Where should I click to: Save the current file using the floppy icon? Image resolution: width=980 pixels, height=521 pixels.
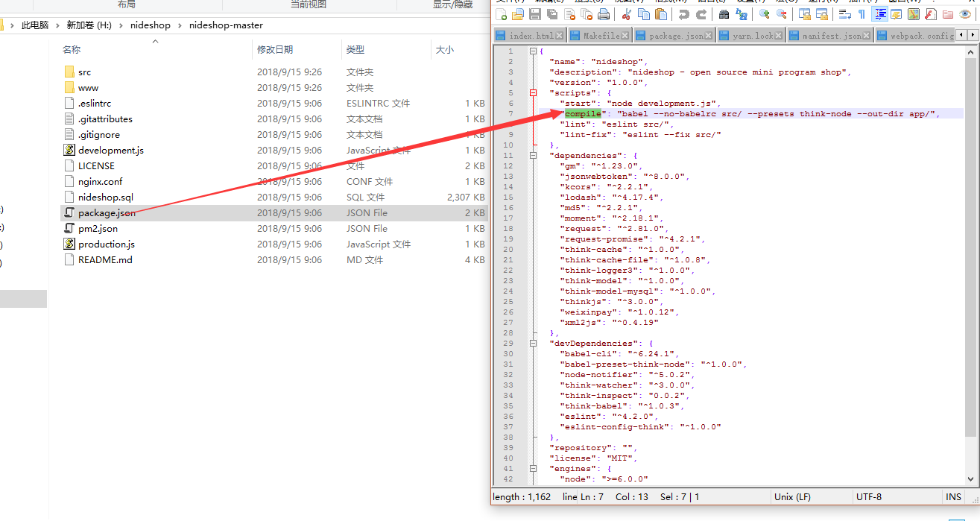pyautogui.click(x=535, y=14)
